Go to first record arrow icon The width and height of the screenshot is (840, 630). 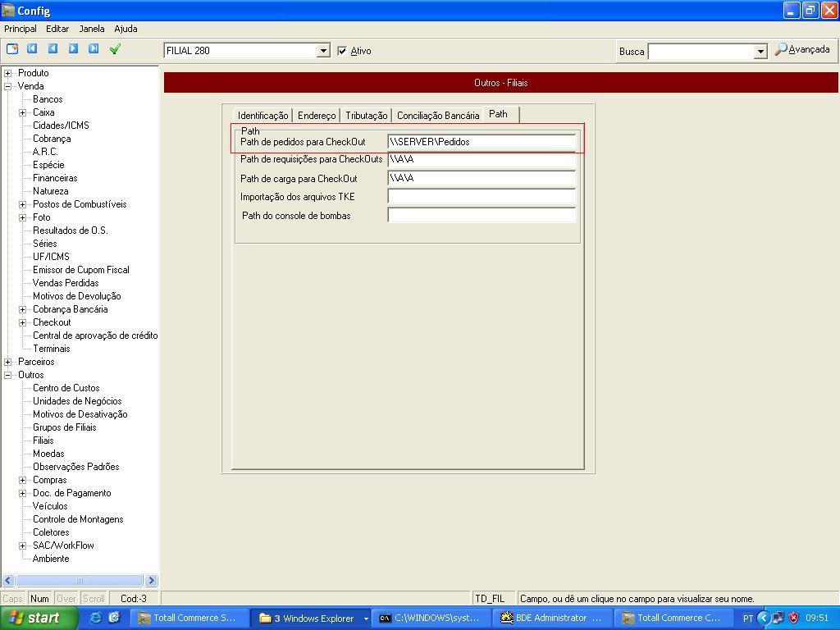pyautogui.click(x=32, y=49)
